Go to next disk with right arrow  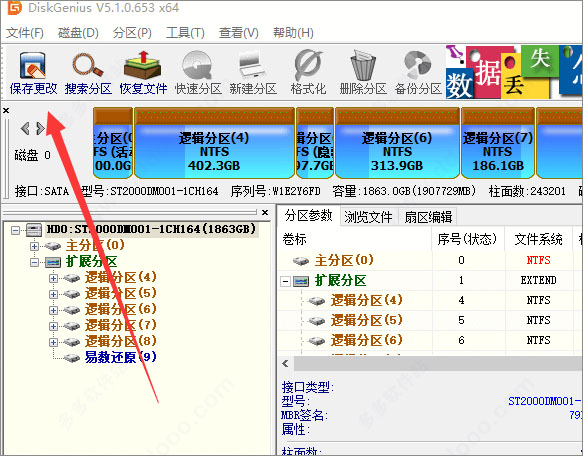click(x=40, y=129)
